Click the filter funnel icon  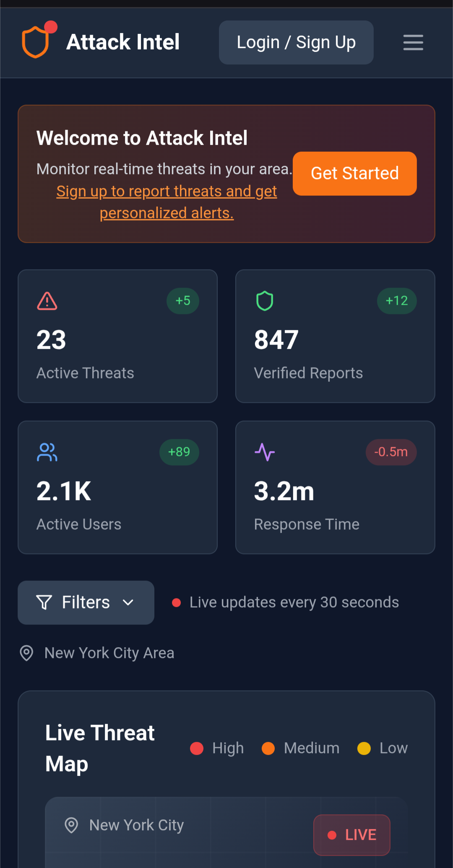tap(45, 602)
